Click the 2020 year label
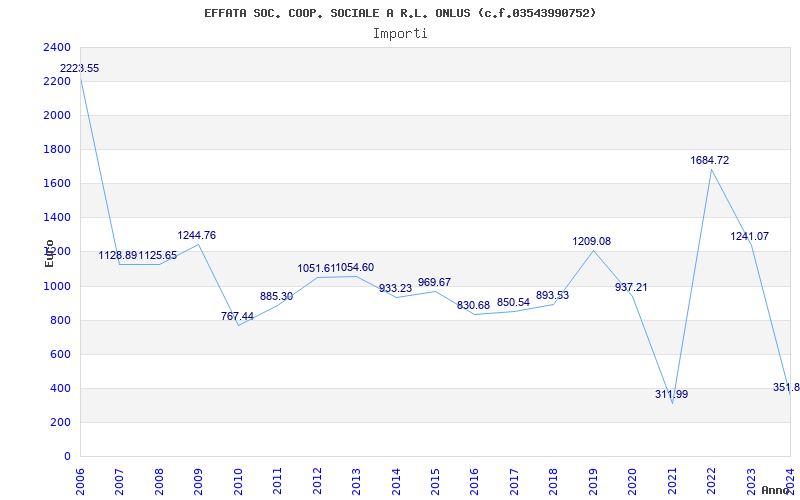The height and width of the screenshot is (500, 800). tap(633, 482)
